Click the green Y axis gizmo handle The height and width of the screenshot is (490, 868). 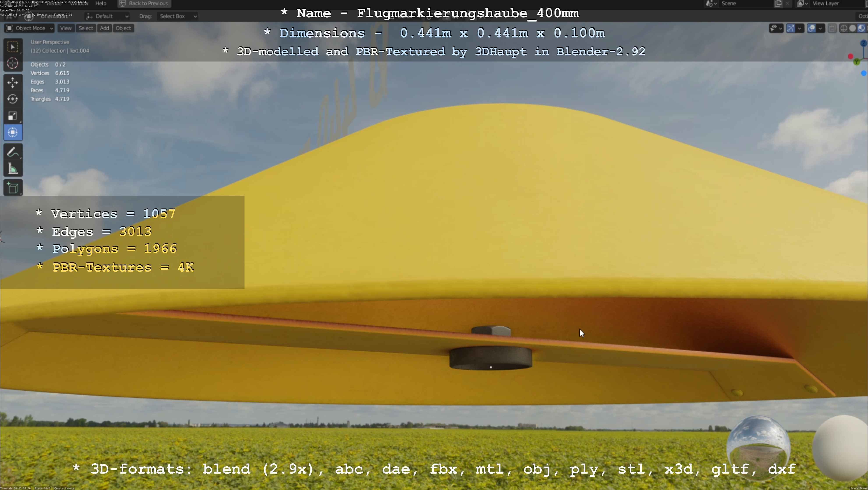click(x=857, y=62)
